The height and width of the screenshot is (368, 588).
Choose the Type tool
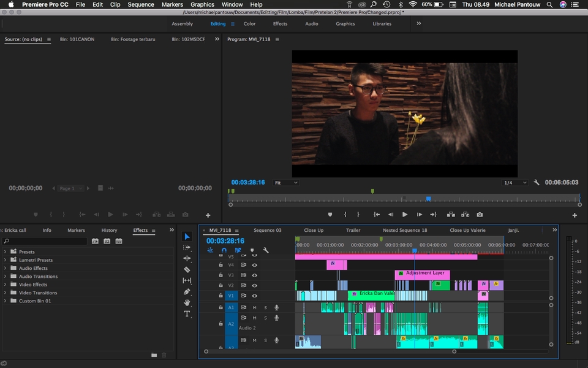187,313
